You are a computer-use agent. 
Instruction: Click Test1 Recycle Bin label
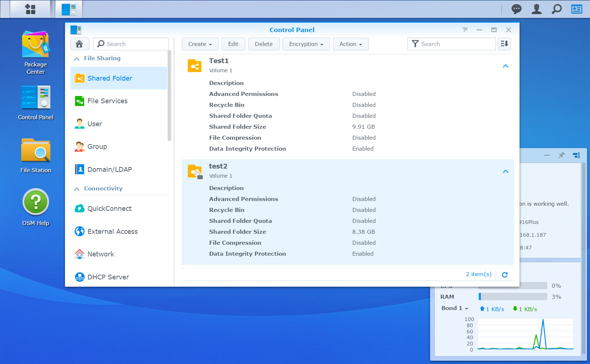227,105
